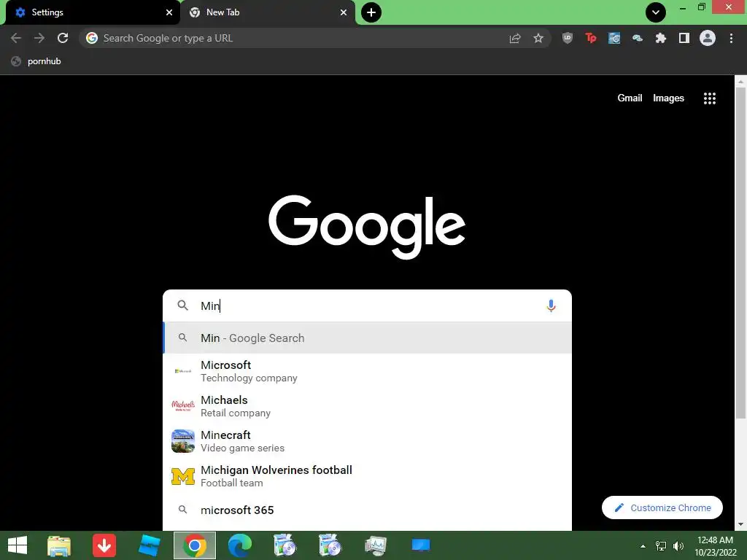
Task: Open the Chrome profile avatar
Action: pyautogui.click(x=708, y=38)
